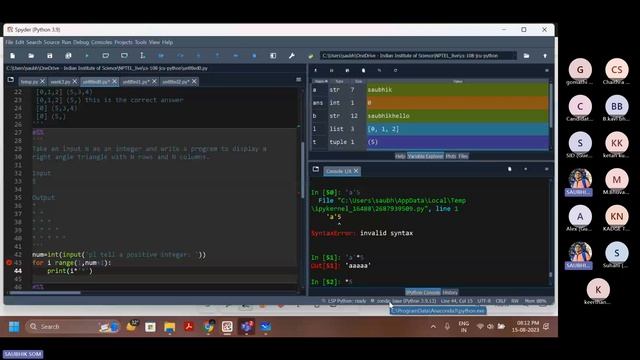Viewport: 640px width, 360px height.
Task: Open the Projects menu
Action: coord(123,42)
